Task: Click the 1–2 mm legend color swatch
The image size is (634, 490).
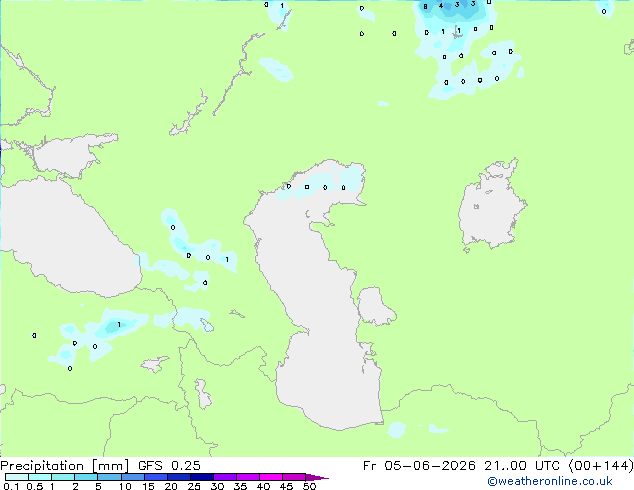Action: [63, 477]
